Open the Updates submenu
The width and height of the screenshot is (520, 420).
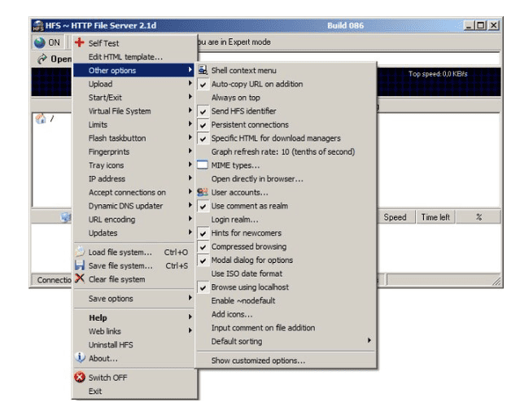pos(133,233)
